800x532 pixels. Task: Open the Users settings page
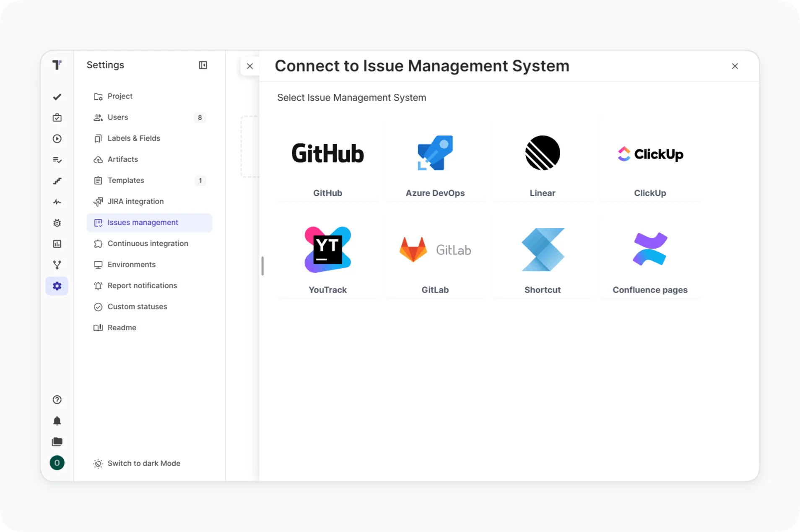tap(149, 117)
